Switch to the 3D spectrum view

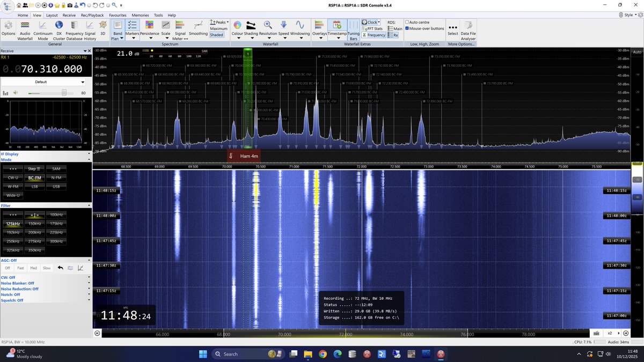click(x=103, y=28)
